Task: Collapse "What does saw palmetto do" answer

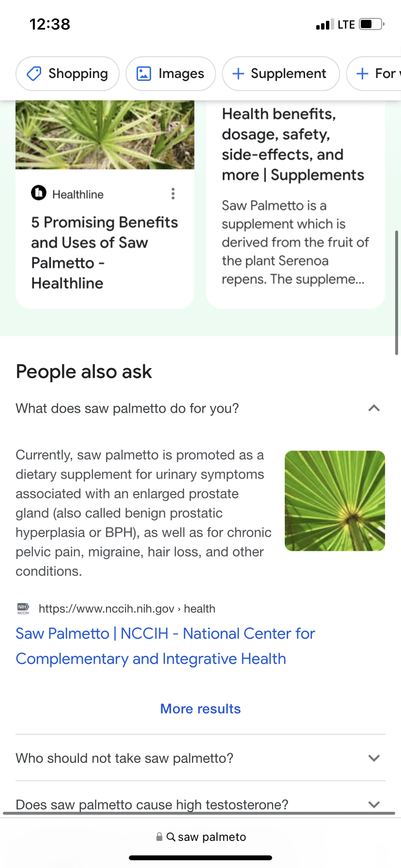Action: pyautogui.click(x=373, y=408)
